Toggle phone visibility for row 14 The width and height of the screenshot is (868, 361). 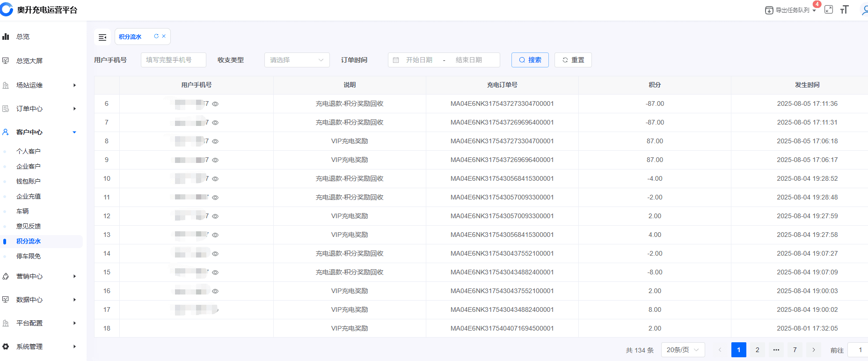point(215,254)
